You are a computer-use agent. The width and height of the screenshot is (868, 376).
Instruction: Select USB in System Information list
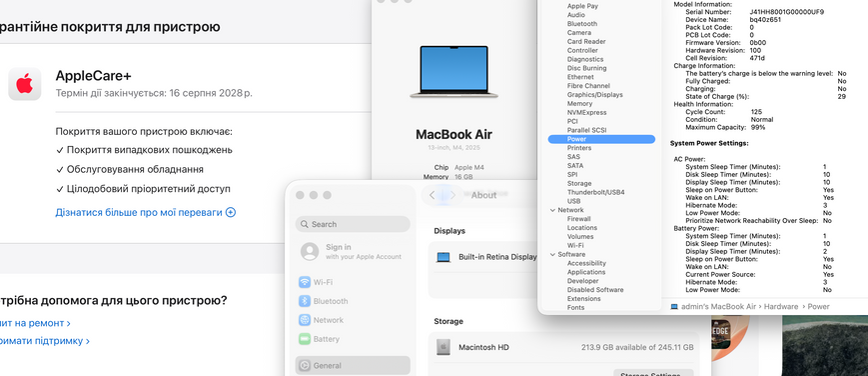574,201
